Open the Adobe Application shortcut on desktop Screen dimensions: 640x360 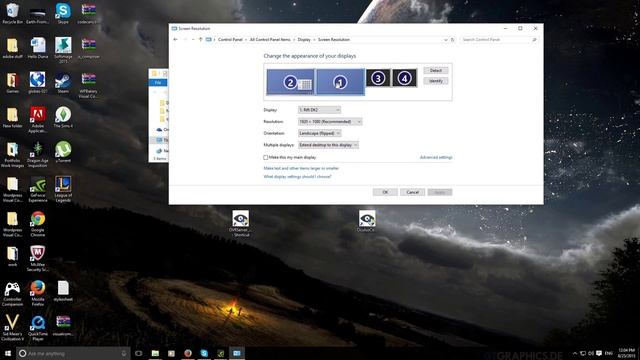[x=38, y=120]
